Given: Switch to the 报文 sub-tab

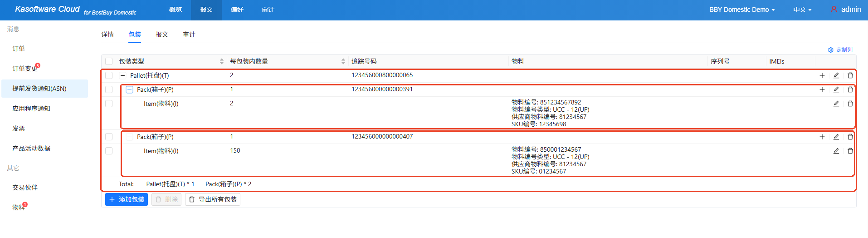Looking at the screenshot, I should pos(162,35).
